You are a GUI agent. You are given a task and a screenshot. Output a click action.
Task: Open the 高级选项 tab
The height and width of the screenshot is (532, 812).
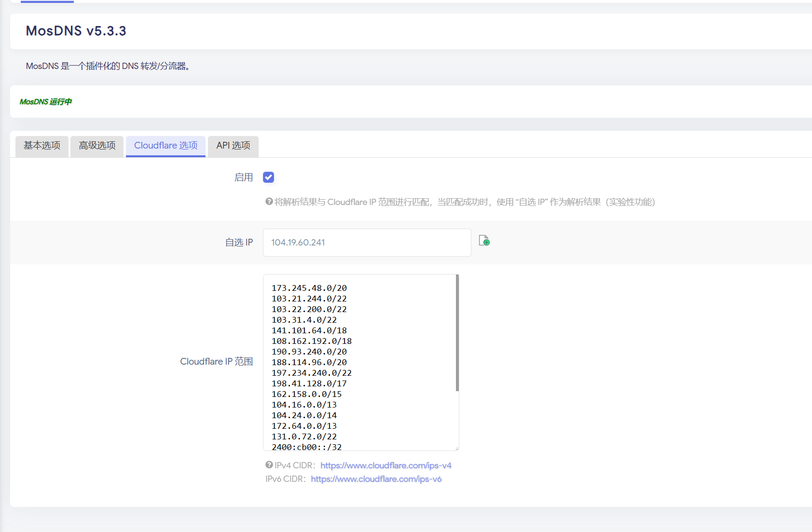tap(97, 146)
